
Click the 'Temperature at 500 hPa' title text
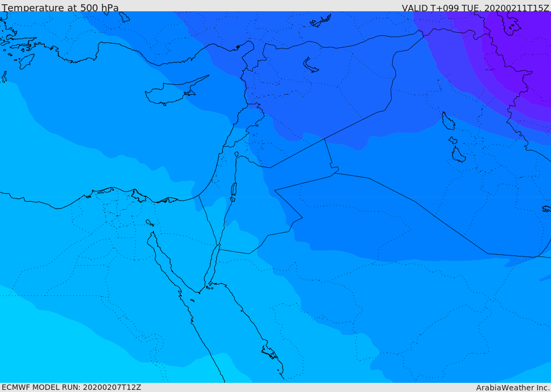[60, 8]
